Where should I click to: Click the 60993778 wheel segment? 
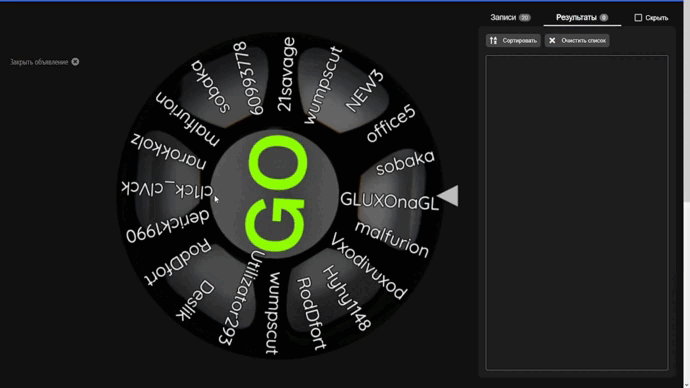pos(249,78)
